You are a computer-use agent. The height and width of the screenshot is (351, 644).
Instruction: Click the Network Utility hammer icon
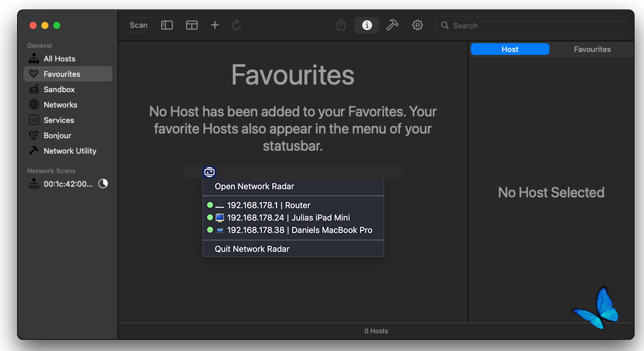pyautogui.click(x=34, y=151)
